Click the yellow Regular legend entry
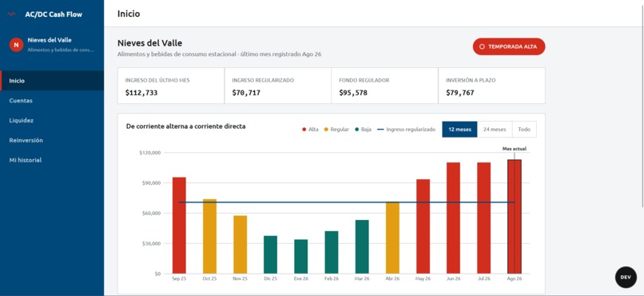Screen dimensions: 644x296 (336, 130)
